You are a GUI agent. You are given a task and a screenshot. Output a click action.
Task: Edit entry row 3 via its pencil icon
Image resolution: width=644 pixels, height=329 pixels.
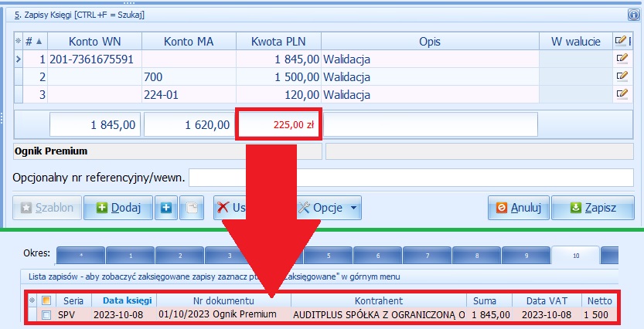622,94
